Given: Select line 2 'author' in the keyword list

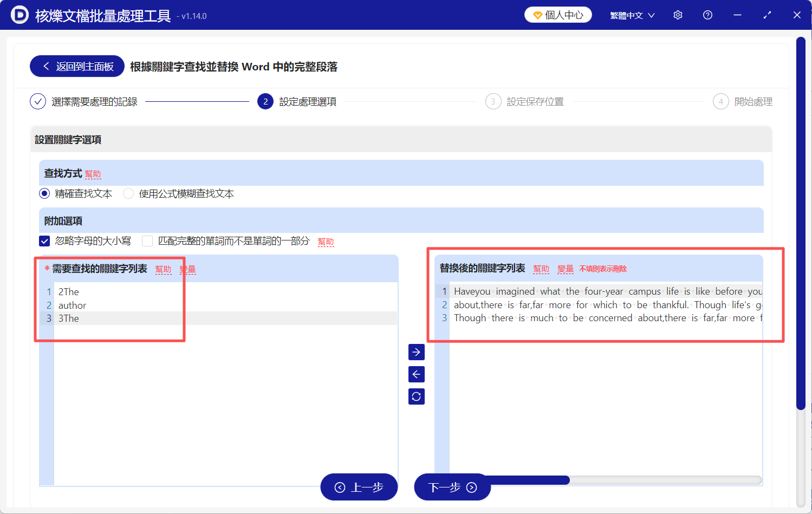Looking at the screenshot, I should tap(72, 305).
